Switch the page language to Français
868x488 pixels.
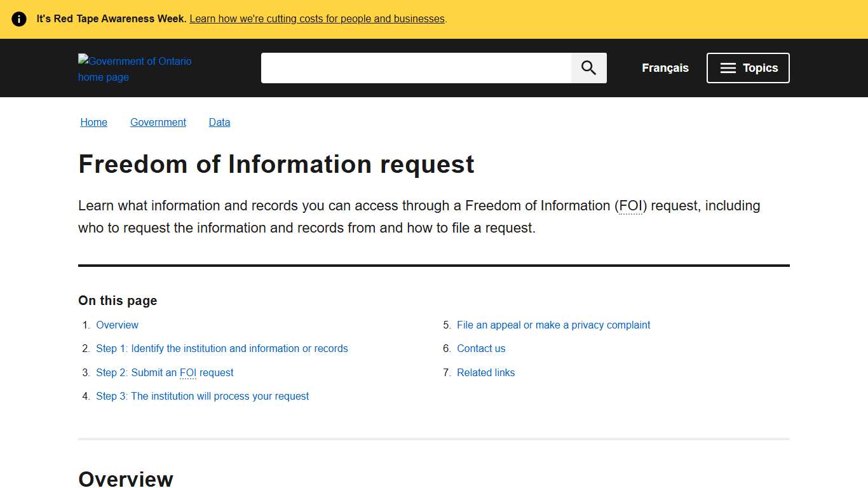pyautogui.click(x=665, y=67)
